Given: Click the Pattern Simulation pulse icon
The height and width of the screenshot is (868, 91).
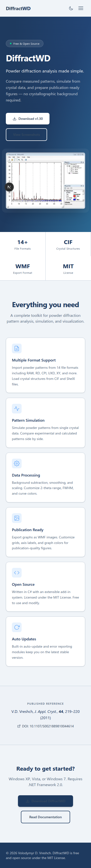Looking at the screenshot, I should click(17, 408).
